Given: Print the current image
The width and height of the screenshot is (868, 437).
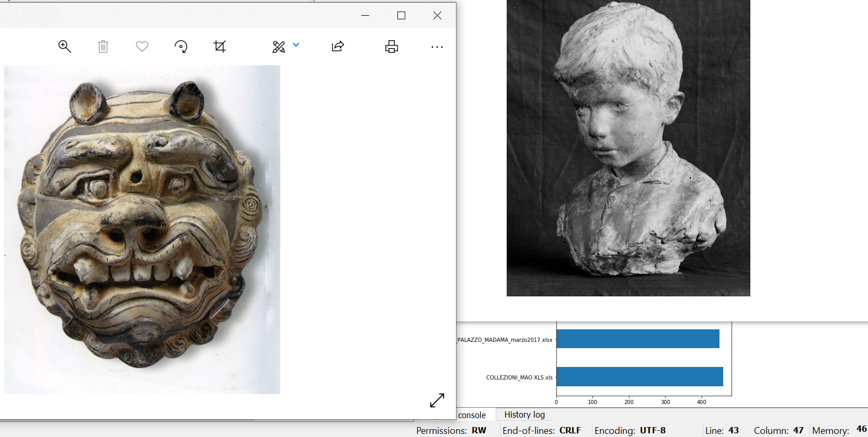Looking at the screenshot, I should click(392, 47).
